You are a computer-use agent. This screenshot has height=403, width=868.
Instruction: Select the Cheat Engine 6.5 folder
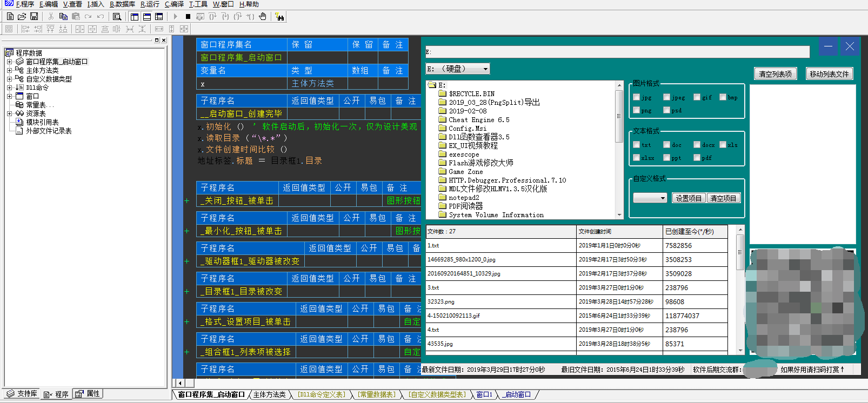coord(479,120)
